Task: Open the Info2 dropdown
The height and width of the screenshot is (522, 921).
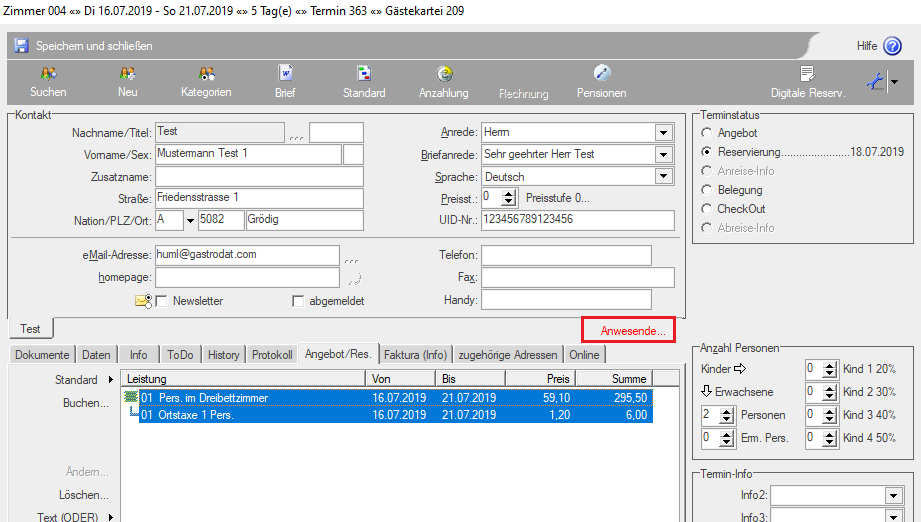Action: point(893,496)
